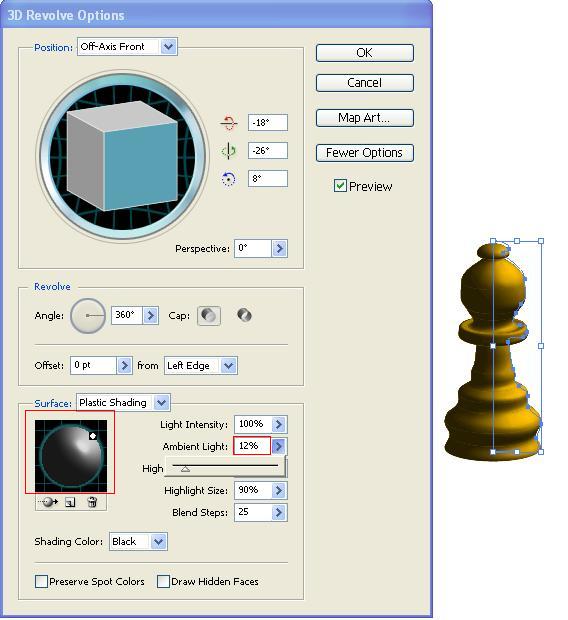The height and width of the screenshot is (620, 568).
Task: Open the Offset value arrow popup
Action: 124,365
